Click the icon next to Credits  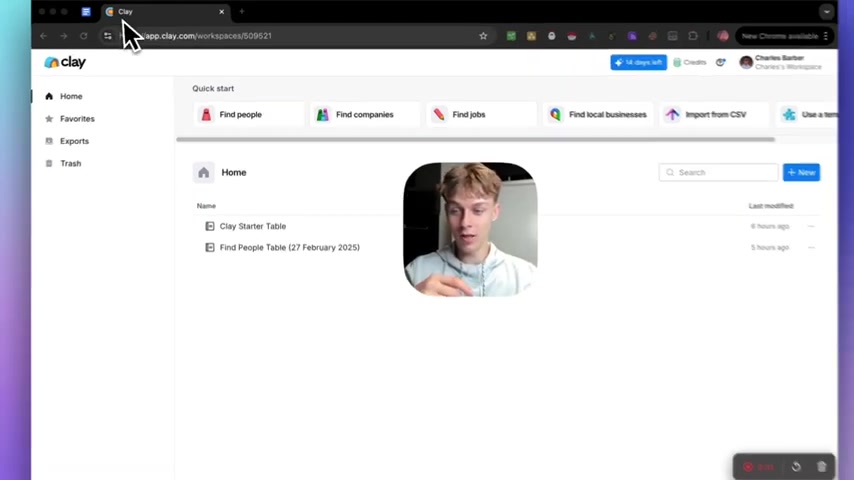[721, 63]
